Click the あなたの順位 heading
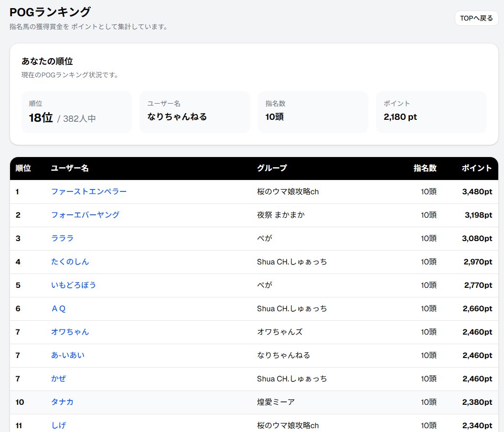The height and width of the screenshot is (432, 504). [x=47, y=62]
